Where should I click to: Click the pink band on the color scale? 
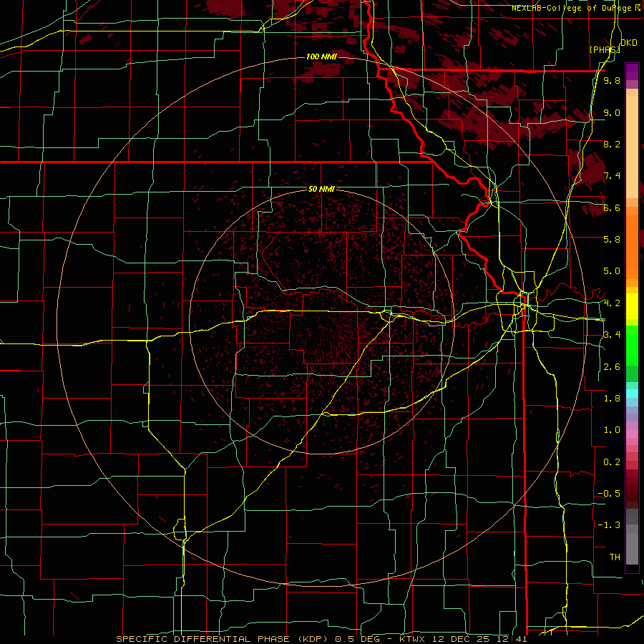coord(632,434)
